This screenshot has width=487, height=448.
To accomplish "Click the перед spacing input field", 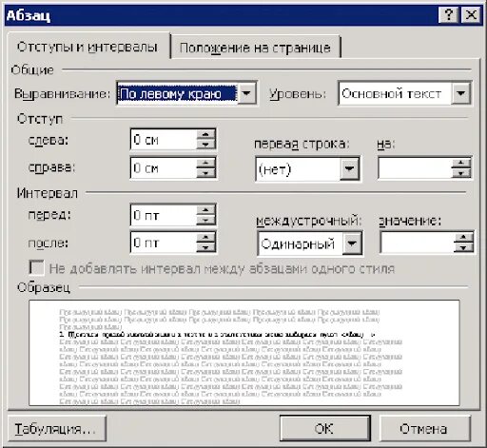I will coord(164,215).
